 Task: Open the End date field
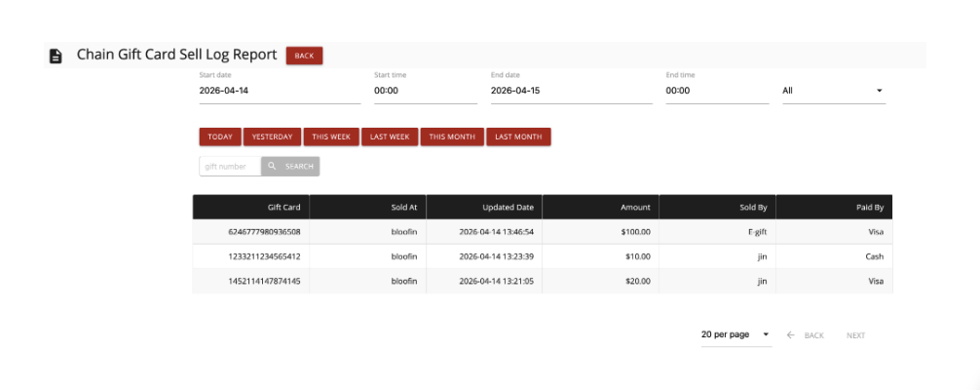click(x=571, y=91)
